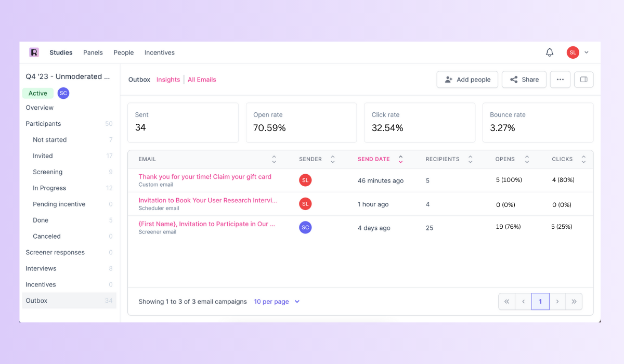The width and height of the screenshot is (624, 364).
Task: Go to first page double-arrow
Action: pos(507,302)
